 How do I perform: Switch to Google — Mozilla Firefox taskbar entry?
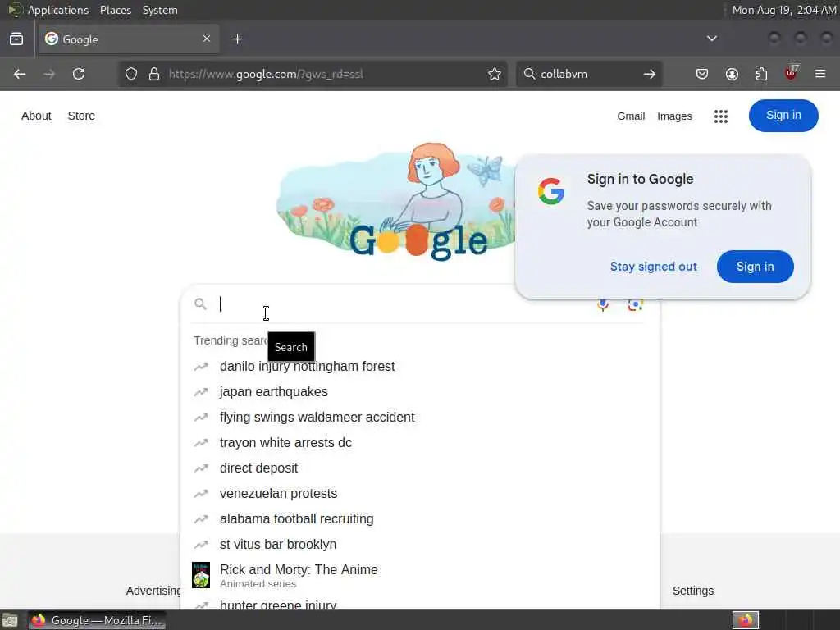pos(97,620)
